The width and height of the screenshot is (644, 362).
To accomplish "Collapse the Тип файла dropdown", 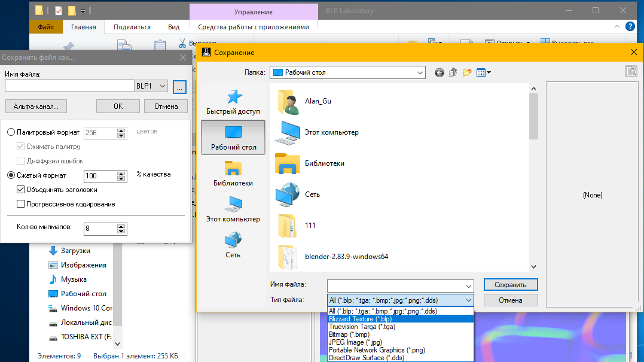I will coord(469,300).
